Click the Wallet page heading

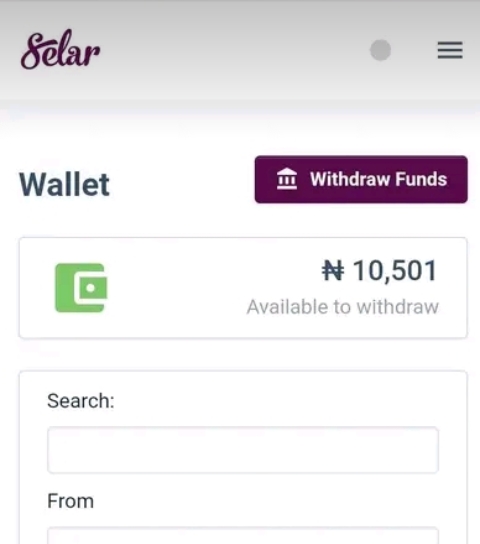64,184
